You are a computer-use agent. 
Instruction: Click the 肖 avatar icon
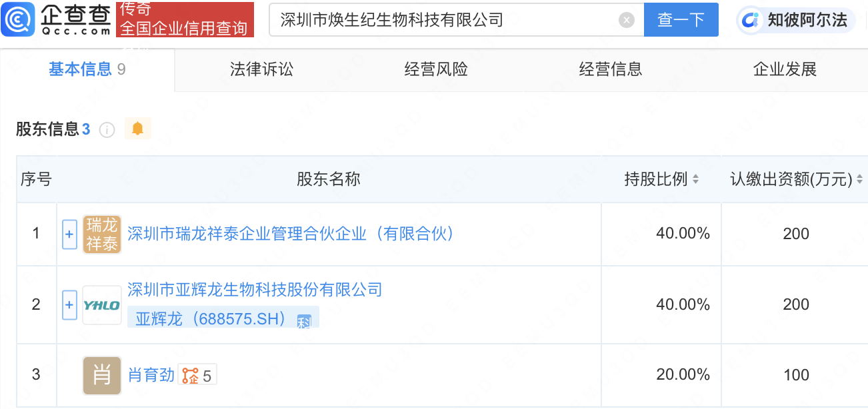click(102, 376)
